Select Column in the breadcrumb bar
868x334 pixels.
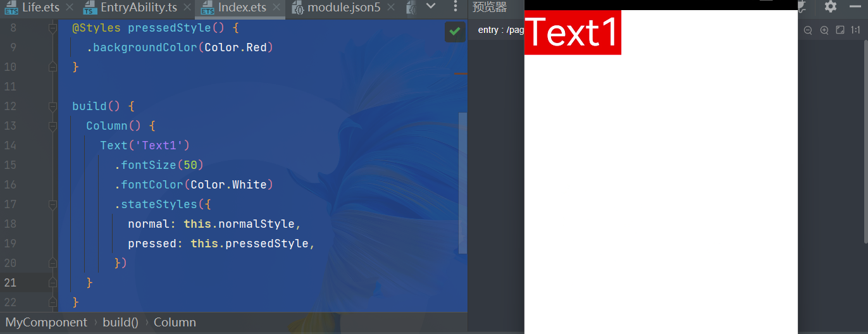coord(175,322)
